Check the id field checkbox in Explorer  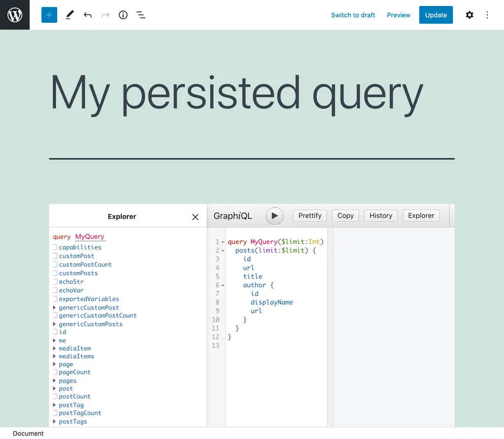(55, 332)
